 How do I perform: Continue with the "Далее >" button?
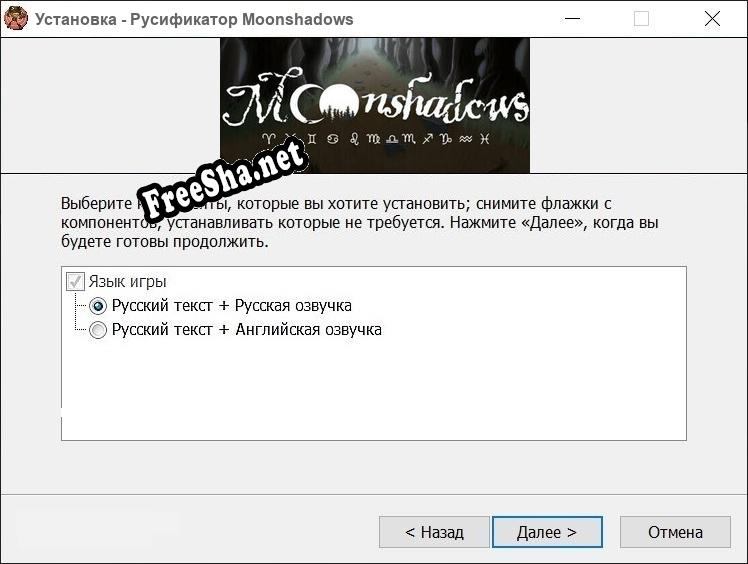point(547,532)
